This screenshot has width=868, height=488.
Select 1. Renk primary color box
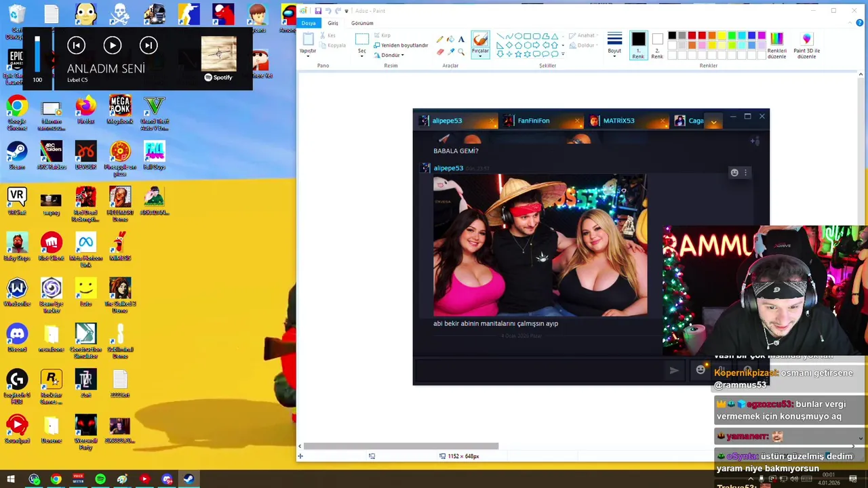pos(638,45)
